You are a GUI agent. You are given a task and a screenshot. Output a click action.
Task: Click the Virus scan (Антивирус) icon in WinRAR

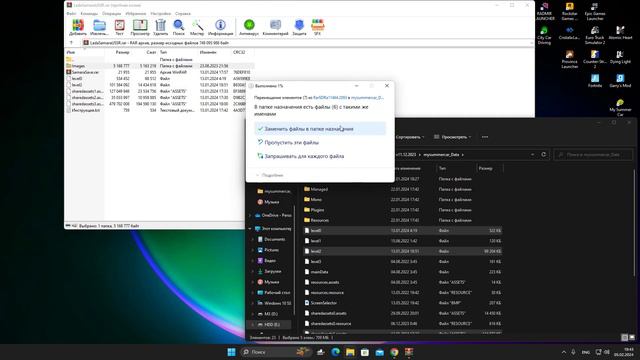[x=249, y=27]
